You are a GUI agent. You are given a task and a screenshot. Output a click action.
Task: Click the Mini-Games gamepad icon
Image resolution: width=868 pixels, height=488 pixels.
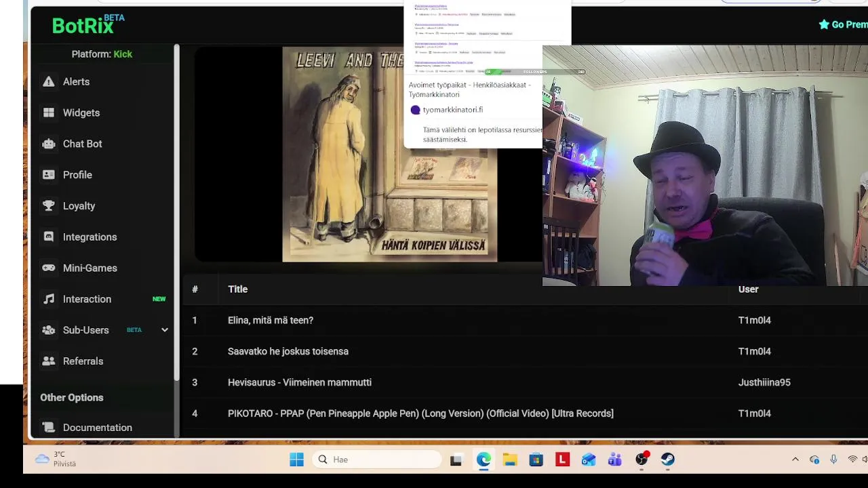pos(49,268)
